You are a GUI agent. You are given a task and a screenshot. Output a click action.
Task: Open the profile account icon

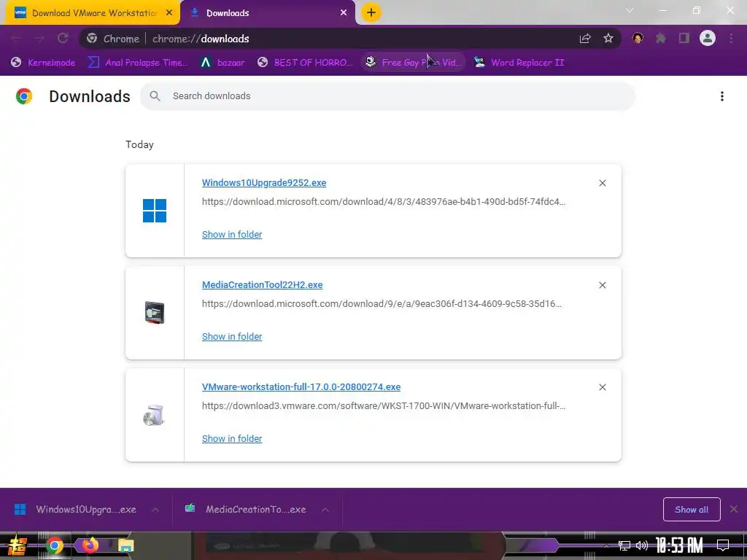point(708,38)
